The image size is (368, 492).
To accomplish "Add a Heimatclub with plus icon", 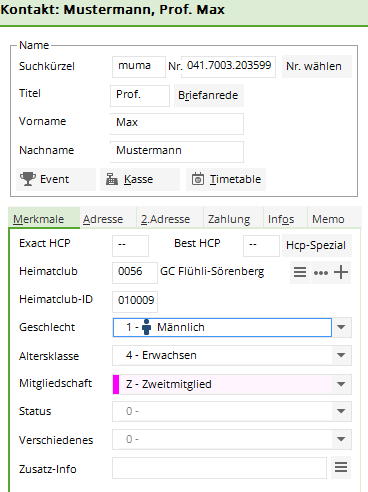I will click(341, 272).
